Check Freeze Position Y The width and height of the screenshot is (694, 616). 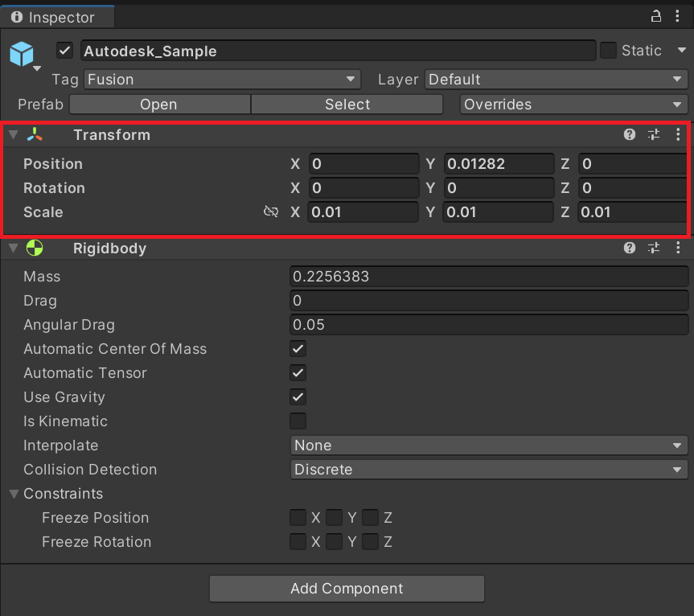coord(335,517)
